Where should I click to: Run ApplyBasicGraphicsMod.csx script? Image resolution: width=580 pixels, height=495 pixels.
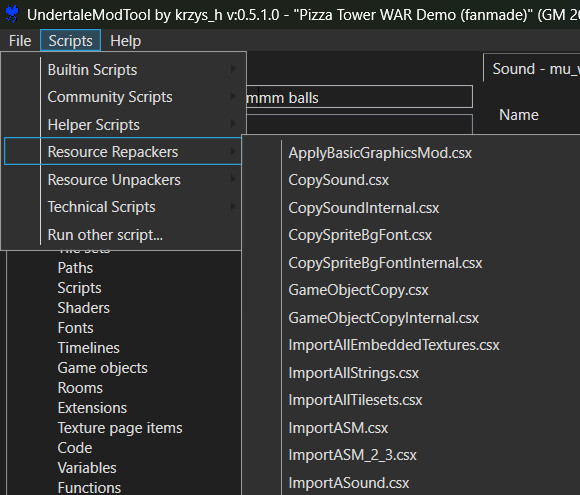pyautogui.click(x=380, y=153)
